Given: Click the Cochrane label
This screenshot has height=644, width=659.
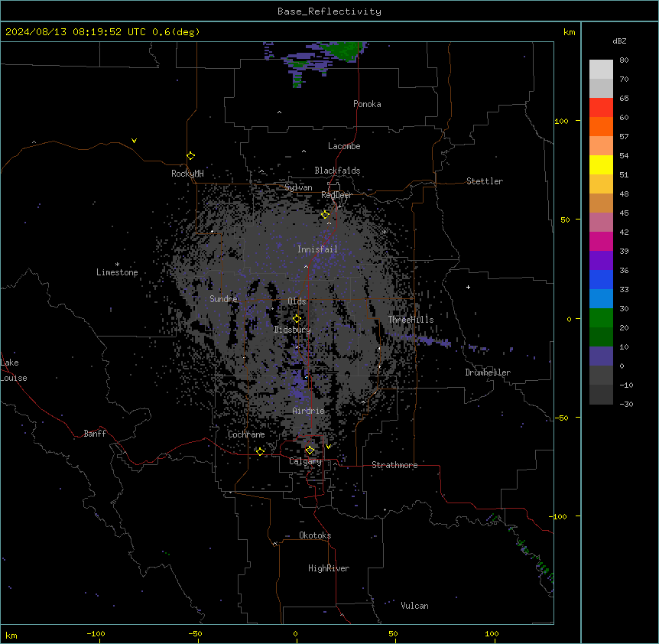Looking at the screenshot, I should tap(246, 434).
